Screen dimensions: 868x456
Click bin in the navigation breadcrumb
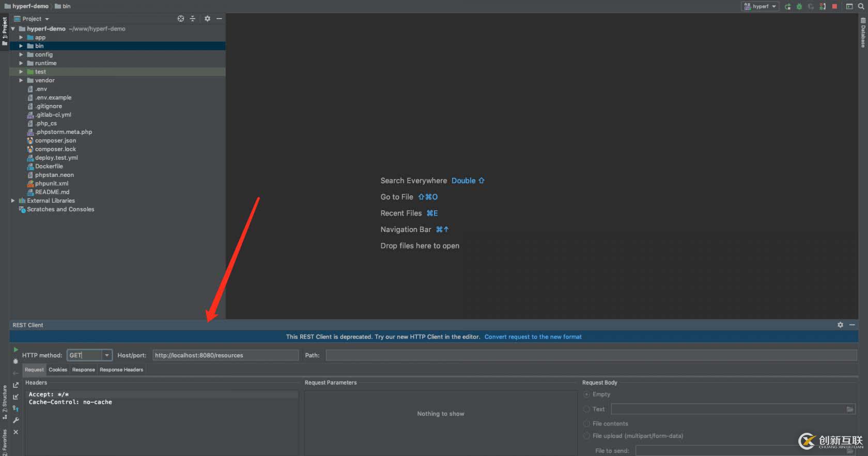(63, 6)
